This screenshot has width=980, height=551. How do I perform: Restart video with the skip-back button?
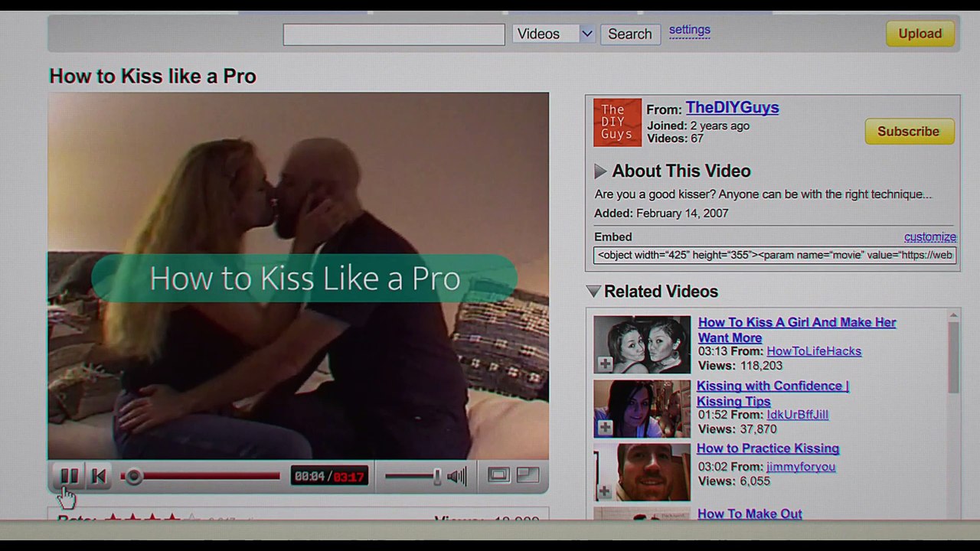98,476
